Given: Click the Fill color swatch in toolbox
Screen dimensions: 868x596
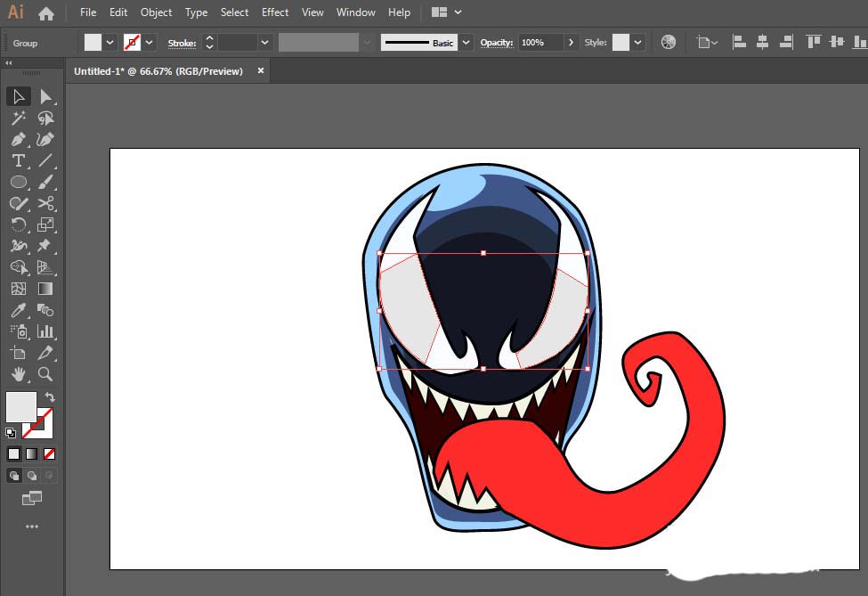Looking at the screenshot, I should pyautogui.click(x=20, y=407).
